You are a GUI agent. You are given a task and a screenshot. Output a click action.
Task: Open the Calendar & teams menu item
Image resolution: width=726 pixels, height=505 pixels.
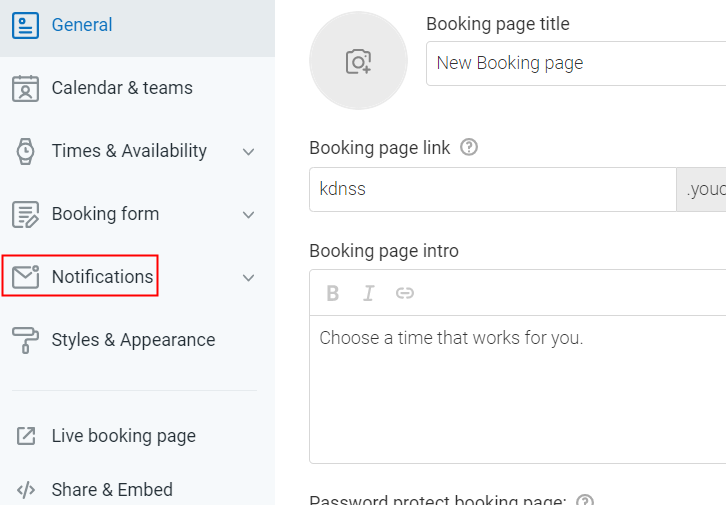pos(122,88)
